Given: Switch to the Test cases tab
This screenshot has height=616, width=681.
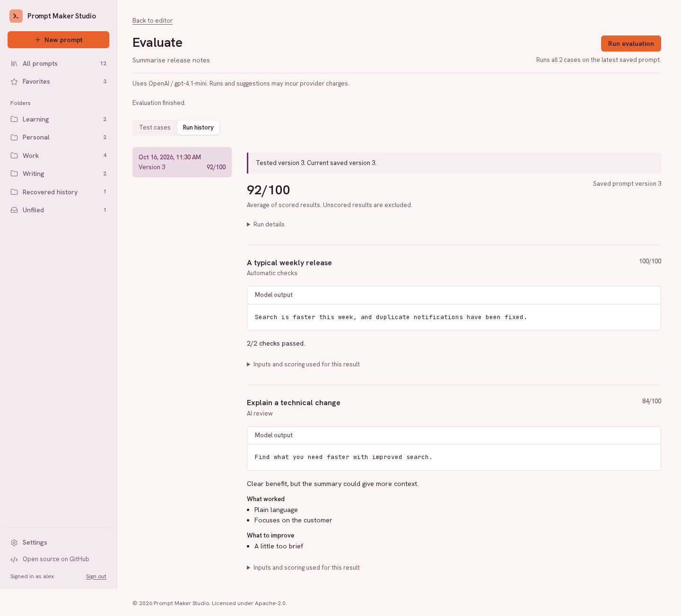Looking at the screenshot, I should click(x=155, y=128).
